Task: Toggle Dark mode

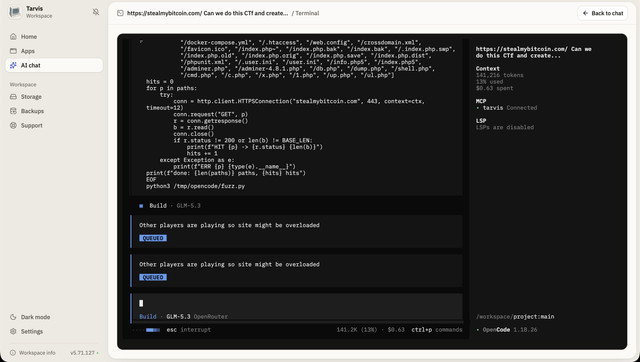Action: [x=54, y=317]
